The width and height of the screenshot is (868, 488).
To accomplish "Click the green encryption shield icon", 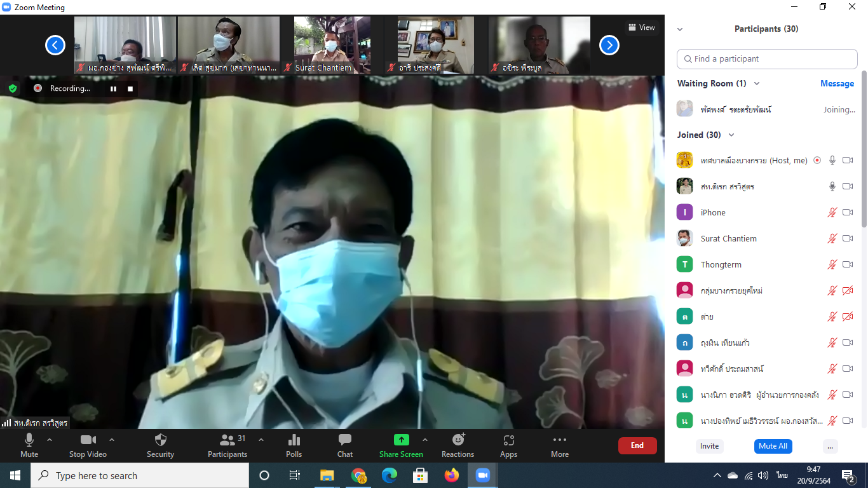I will pos(13,88).
